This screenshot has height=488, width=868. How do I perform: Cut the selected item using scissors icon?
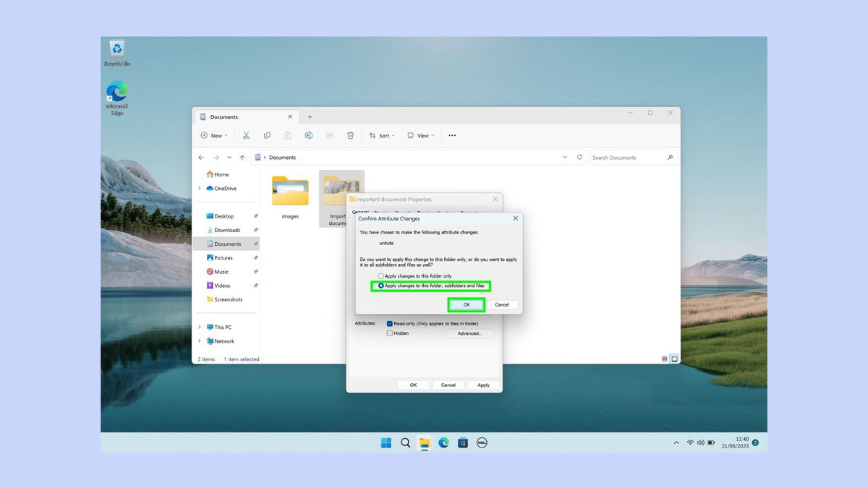click(x=246, y=135)
